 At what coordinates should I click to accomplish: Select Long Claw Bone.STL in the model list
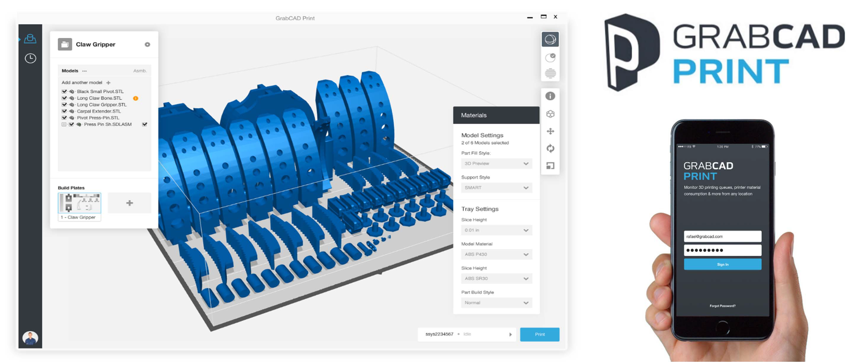coord(100,98)
